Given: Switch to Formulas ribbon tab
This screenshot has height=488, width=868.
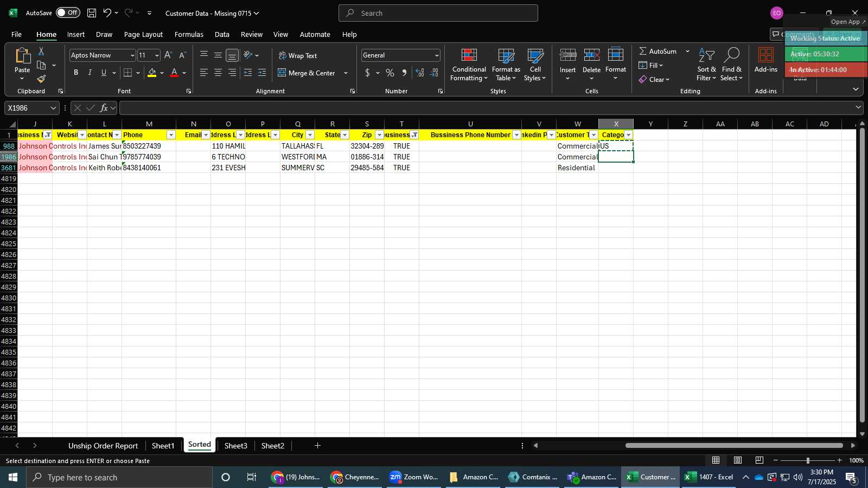Looking at the screenshot, I should click(x=189, y=34).
